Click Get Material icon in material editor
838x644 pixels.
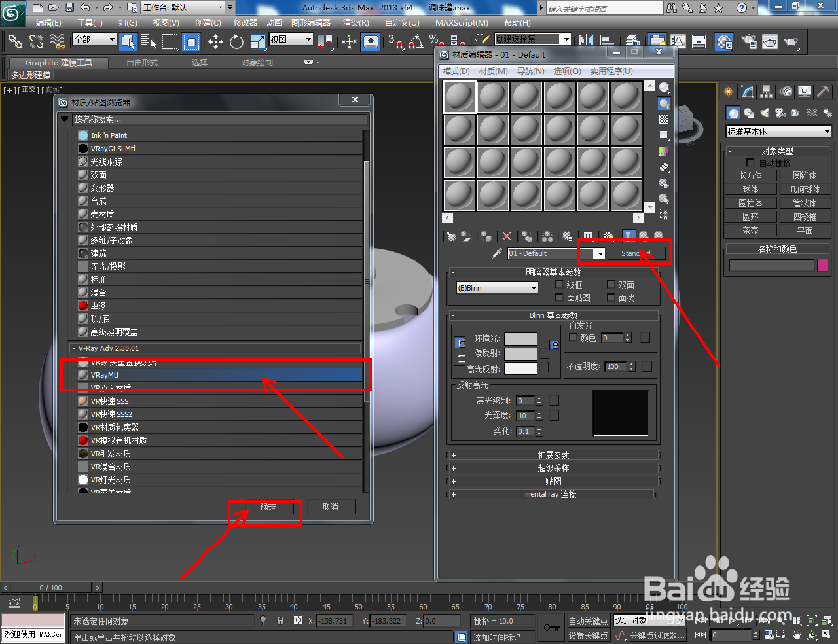(x=450, y=236)
